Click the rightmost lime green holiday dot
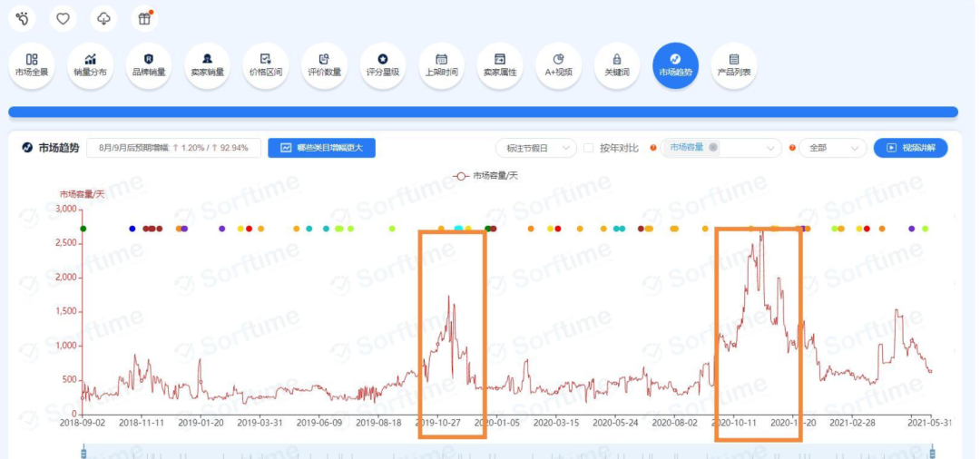Viewport: 980px width, 459px height. [925, 229]
